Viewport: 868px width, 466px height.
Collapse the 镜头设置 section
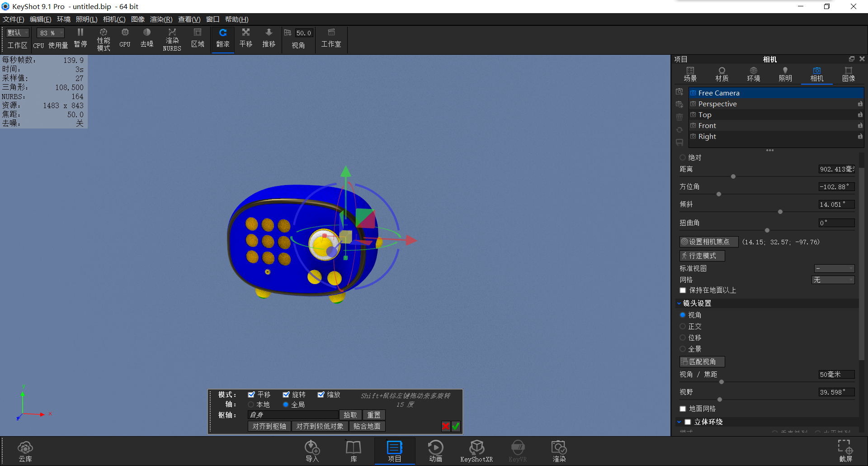coord(679,303)
